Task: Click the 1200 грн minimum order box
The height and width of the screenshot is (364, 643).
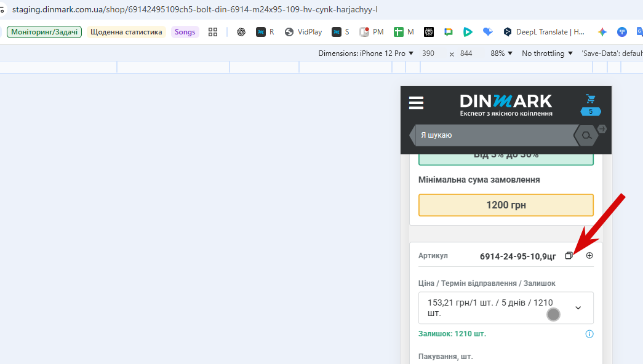Action: (506, 205)
